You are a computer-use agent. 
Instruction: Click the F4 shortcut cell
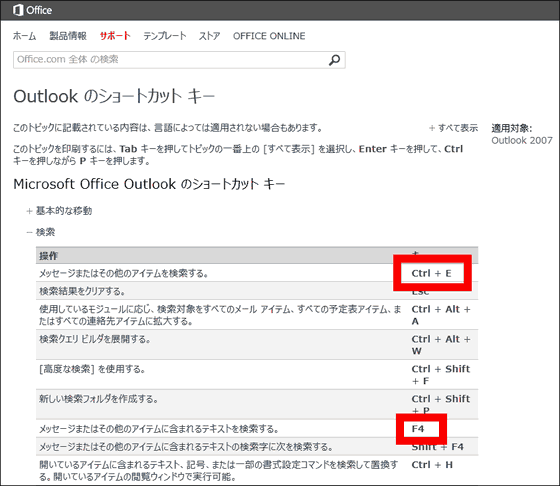(x=418, y=429)
